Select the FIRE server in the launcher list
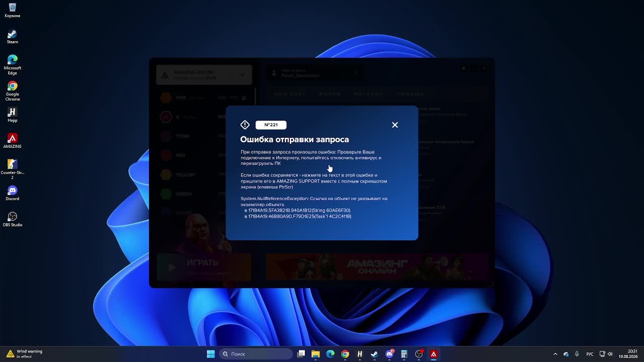Screen dimensions: 644x362 204,98
